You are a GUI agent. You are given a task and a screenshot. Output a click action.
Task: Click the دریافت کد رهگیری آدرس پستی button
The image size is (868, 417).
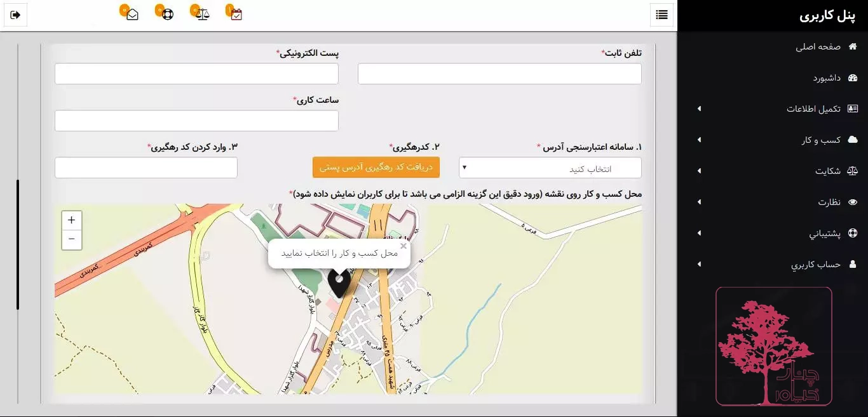pyautogui.click(x=376, y=168)
